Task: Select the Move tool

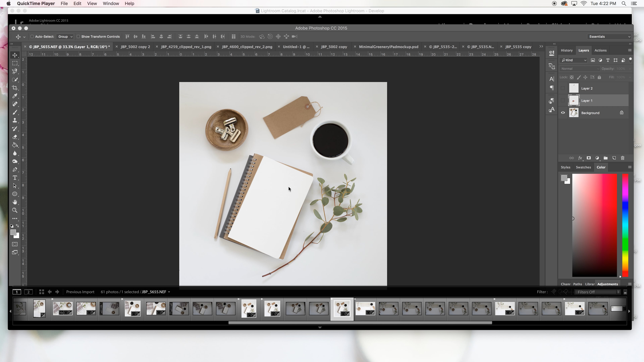Action: (x=15, y=55)
